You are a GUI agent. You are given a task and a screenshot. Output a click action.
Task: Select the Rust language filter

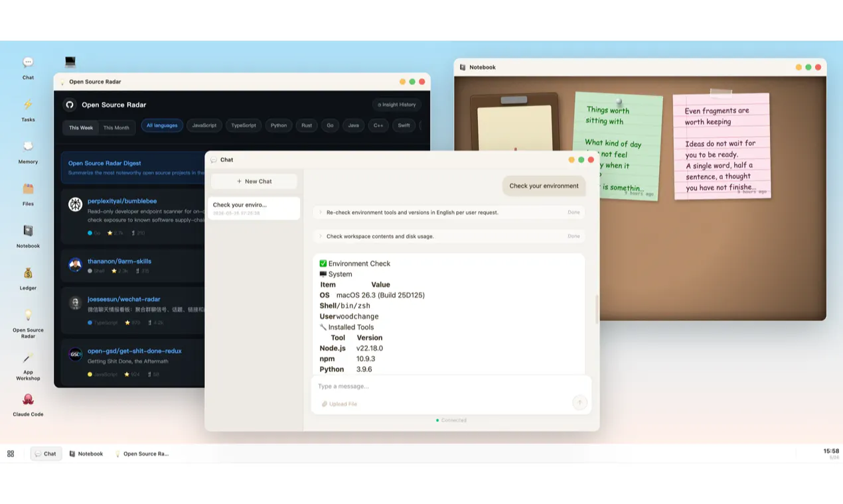pyautogui.click(x=307, y=125)
